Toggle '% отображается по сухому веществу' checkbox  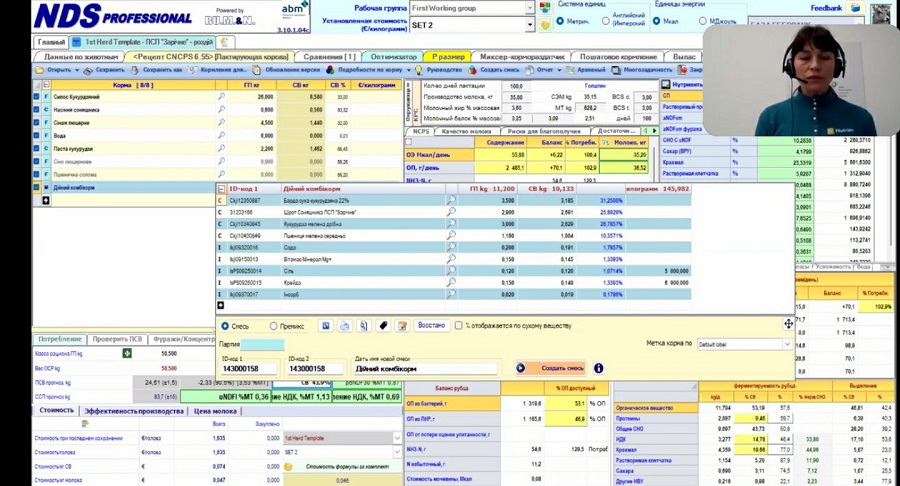459,325
